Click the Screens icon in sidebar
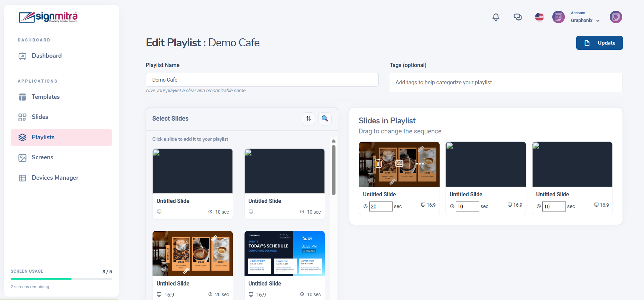644x300 pixels. tap(22, 158)
